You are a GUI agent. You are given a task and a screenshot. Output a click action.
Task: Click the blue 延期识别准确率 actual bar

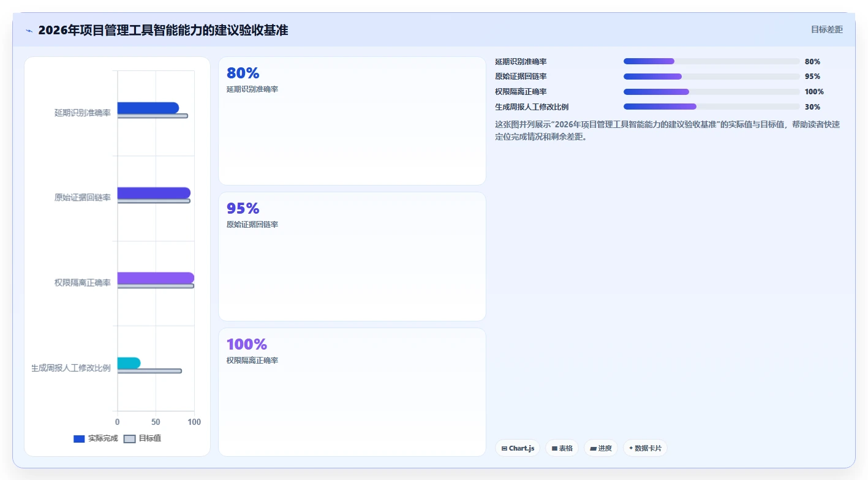148,108
